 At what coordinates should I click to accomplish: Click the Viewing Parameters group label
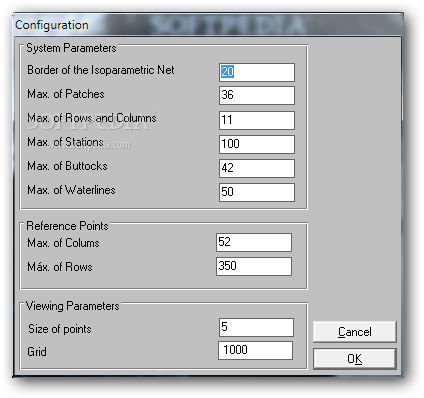click(x=73, y=306)
